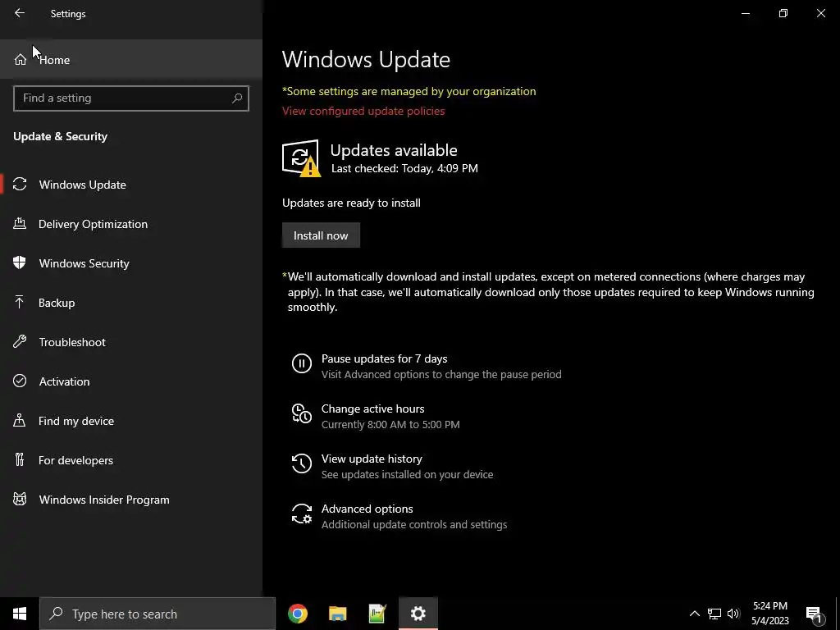The width and height of the screenshot is (840, 630).
Task: Click 'Some settings are managed by your organization' text
Action: (409, 91)
